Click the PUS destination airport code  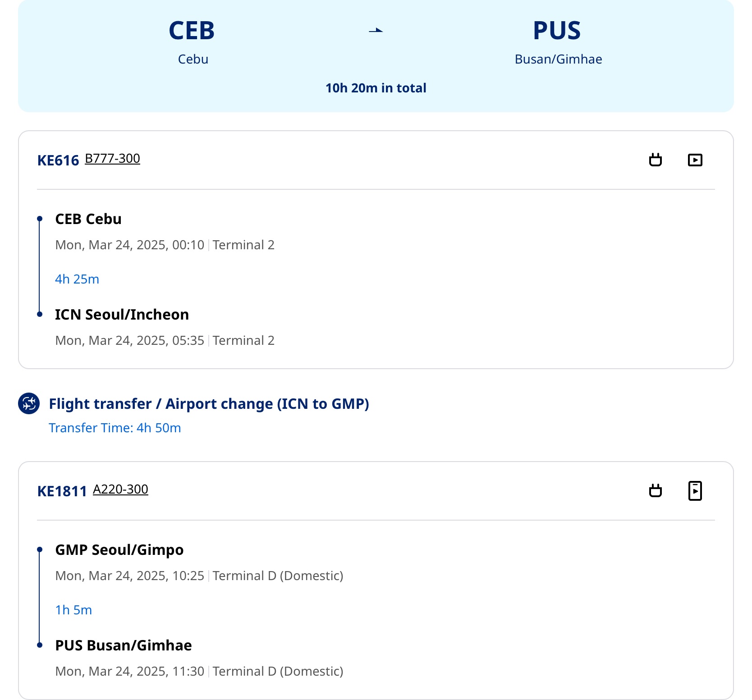tap(557, 31)
